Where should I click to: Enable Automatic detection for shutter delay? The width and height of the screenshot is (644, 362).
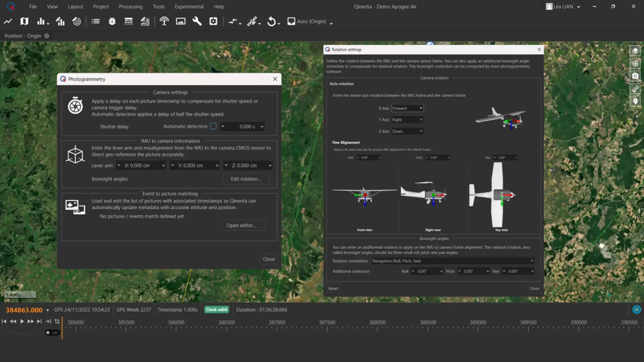point(213,126)
